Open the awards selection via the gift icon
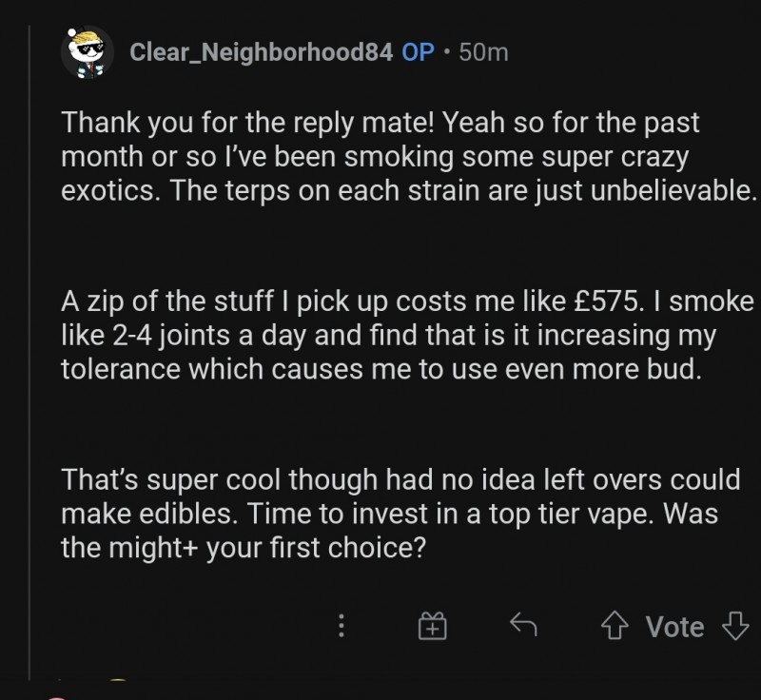 (431, 626)
